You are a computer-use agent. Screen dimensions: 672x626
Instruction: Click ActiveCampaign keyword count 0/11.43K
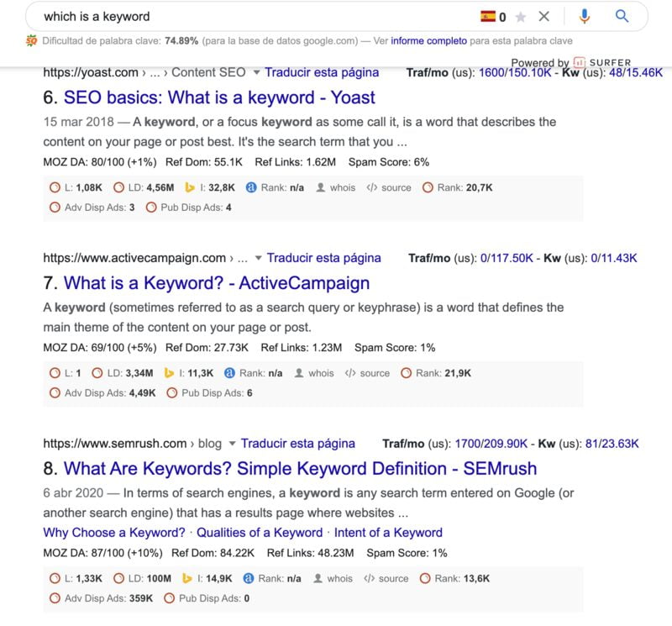[x=614, y=258]
